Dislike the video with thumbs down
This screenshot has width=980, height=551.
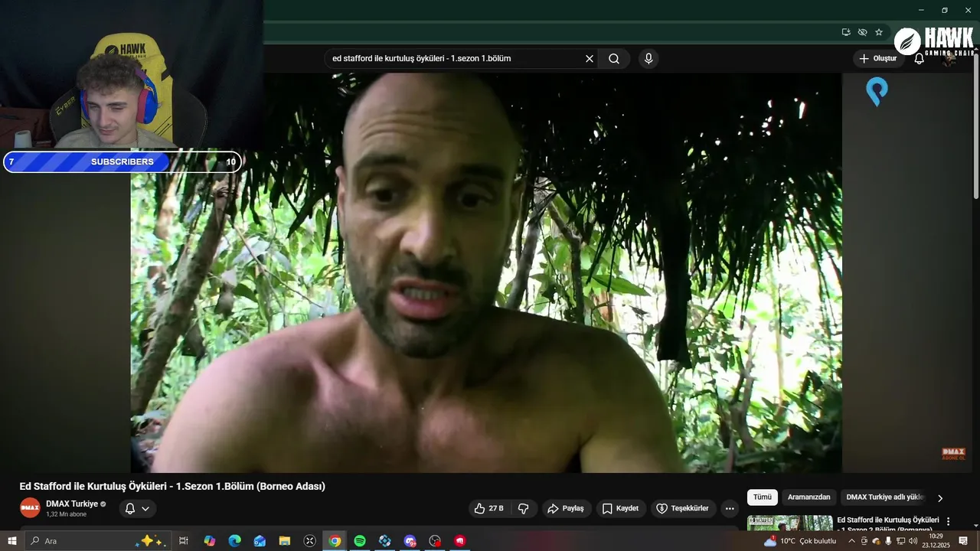coord(524,508)
